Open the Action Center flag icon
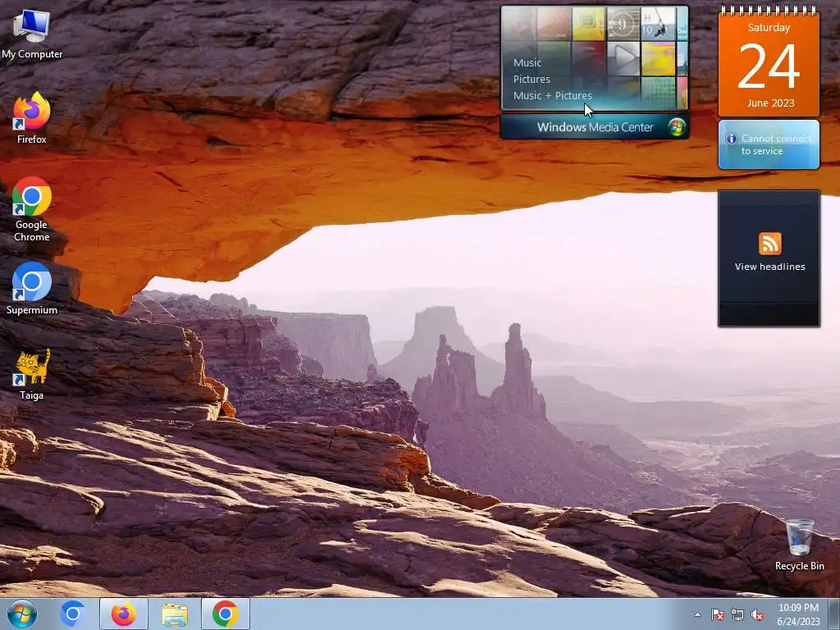This screenshot has width=840, height=630. tap(717, 614)
